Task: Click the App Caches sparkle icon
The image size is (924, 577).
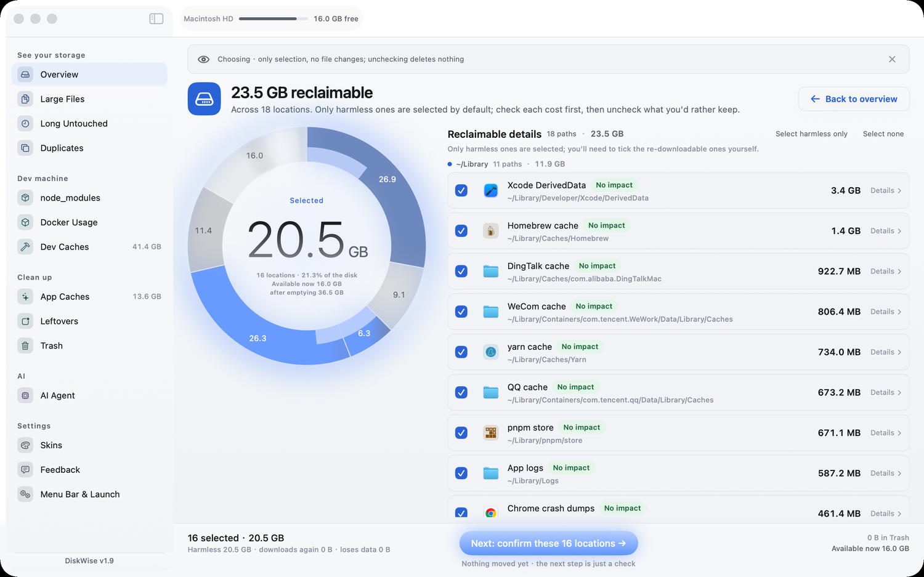Action: pos(25,296)
